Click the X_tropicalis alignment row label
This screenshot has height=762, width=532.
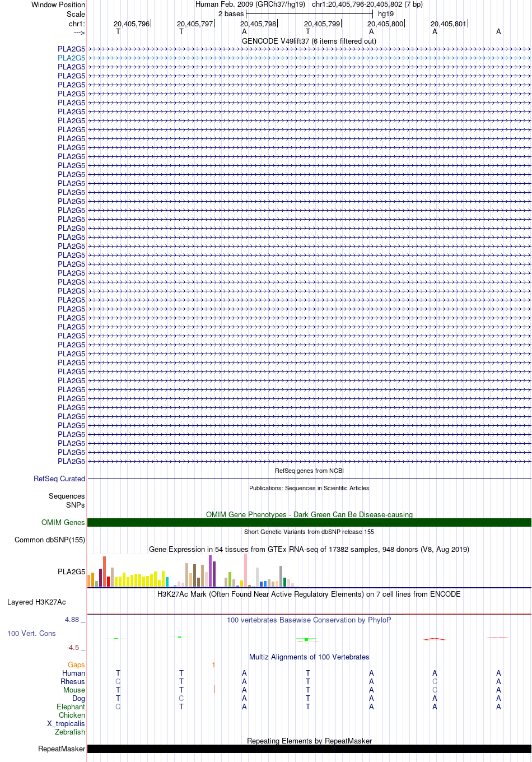pos(66,724)
